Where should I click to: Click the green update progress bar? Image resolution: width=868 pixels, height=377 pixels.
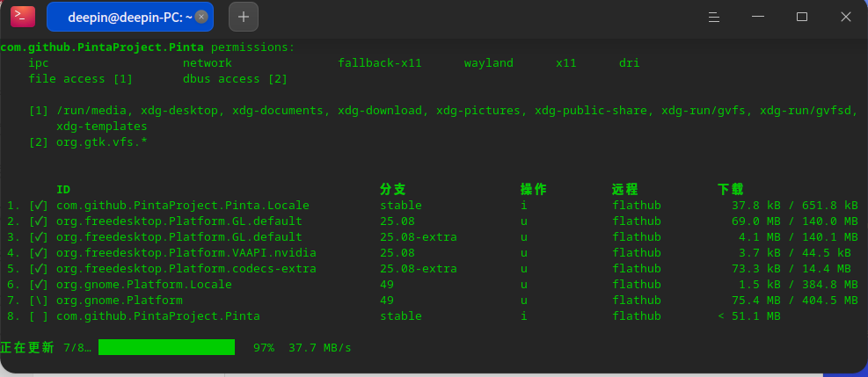tap(166, 347)
